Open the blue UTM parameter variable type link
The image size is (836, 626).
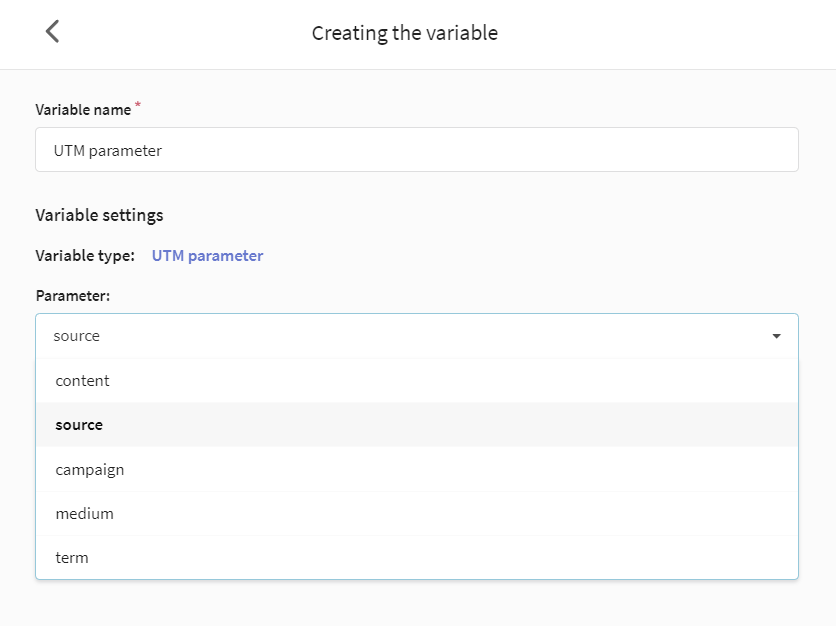(x=207, y=256)
